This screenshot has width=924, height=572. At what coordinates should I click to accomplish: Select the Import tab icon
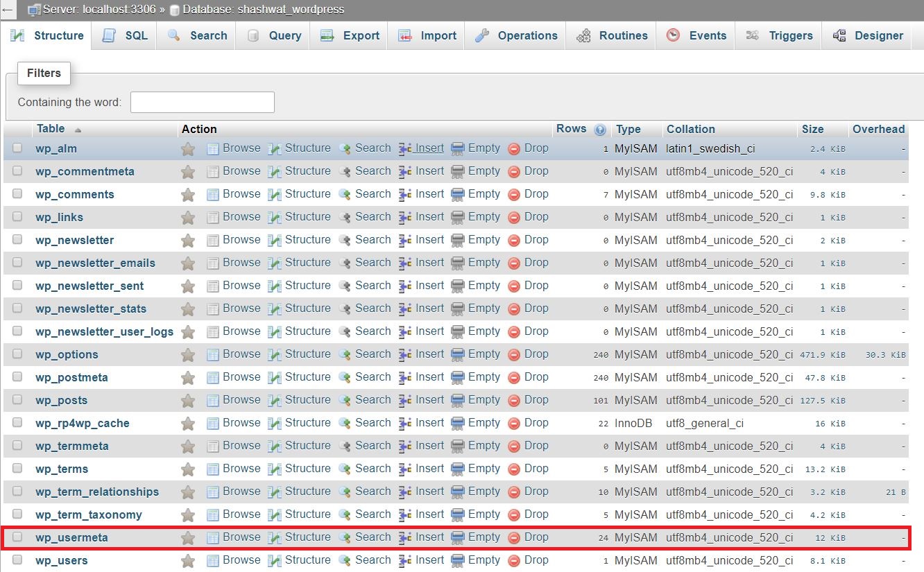click(x=404, y=35)
